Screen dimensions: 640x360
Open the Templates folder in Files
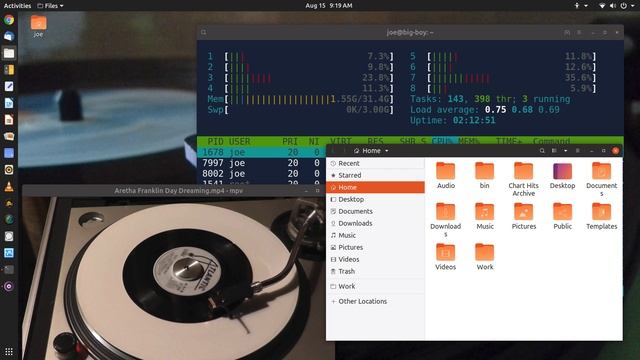(602, 216)
